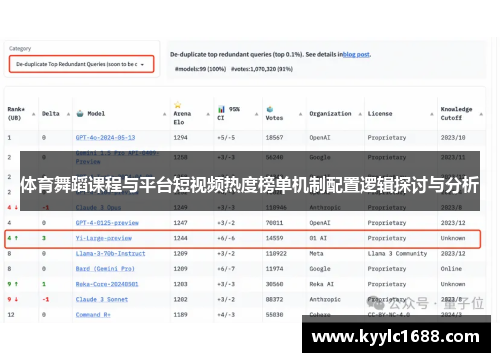The width and height of the screenshot is (500, 362).
Task: Sort the Votes column with its arrow
Action: 300,114
